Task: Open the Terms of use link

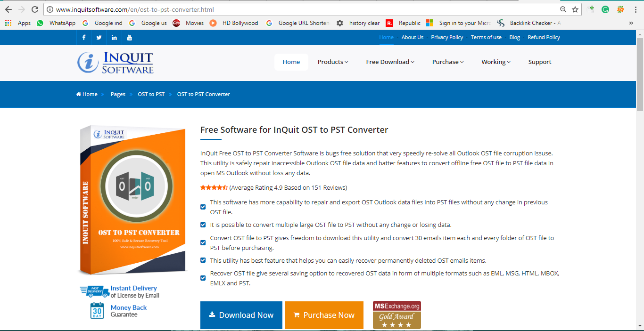Action: 486,37
